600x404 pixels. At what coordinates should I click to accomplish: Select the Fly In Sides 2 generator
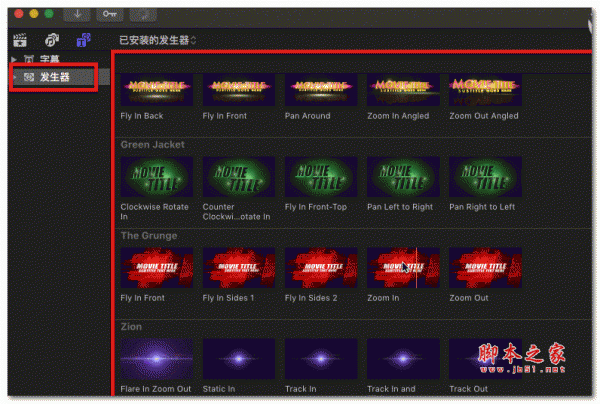point(321,268)
